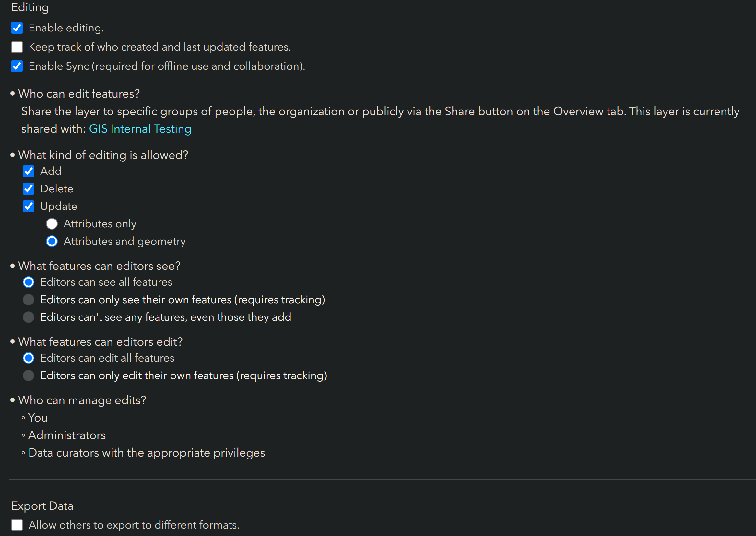This screenshot has height=536, width=756.
Task: Select Editors can see all features
Action: pyautogui.click(x=29, y=282)
